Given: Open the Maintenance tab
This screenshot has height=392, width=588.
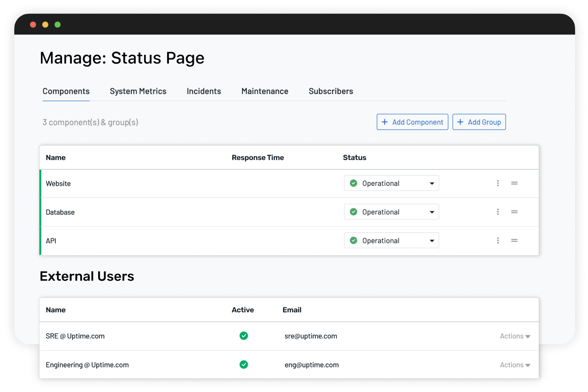Looking at the screenshot, I should (x=265, y=91).
